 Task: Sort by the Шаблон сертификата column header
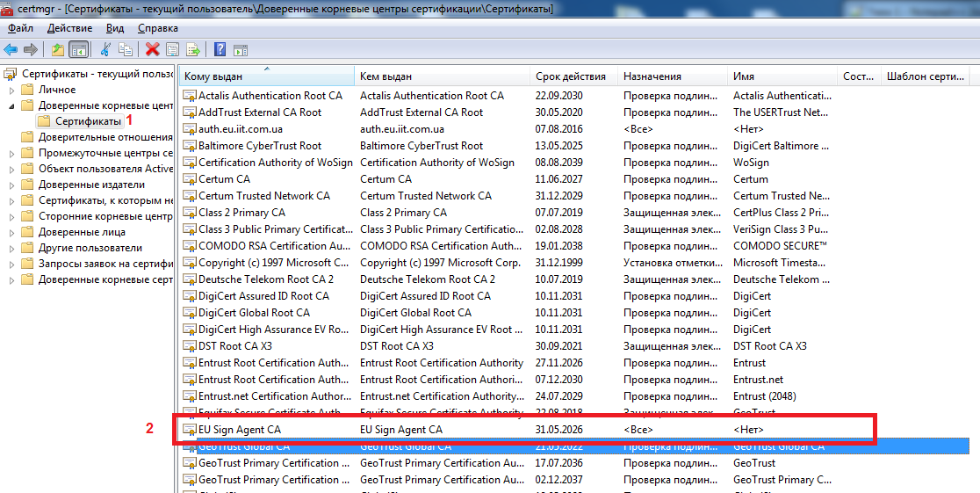[x=925, y=76]
